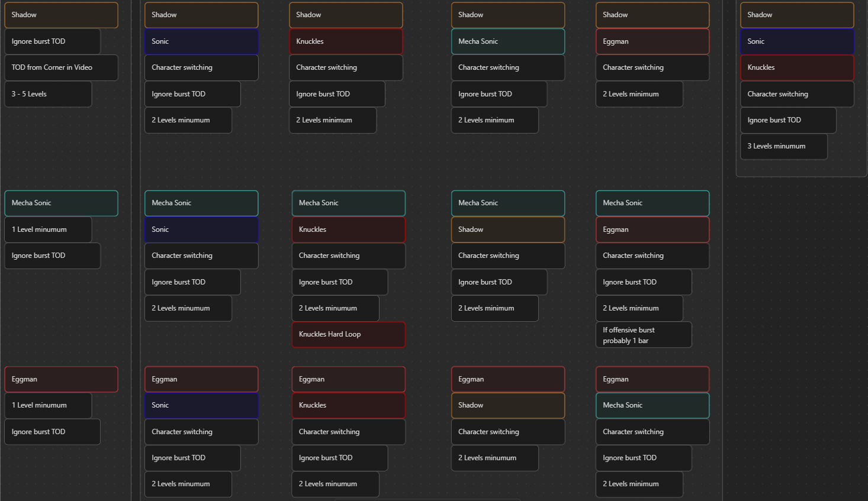The height and width of the screenshot is (501, 868).
Task: Click Shadow card directly above Mecha Sonic card
Action: 508,15
